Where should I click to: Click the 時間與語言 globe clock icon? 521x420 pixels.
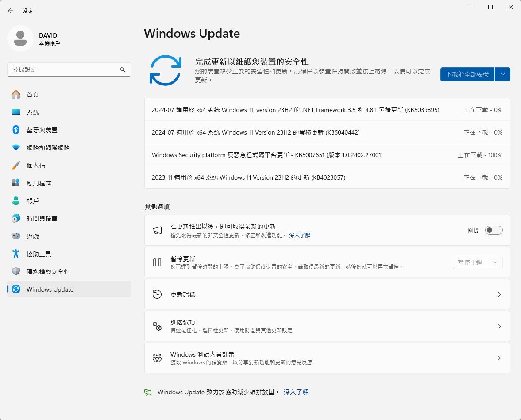point(16,218)
